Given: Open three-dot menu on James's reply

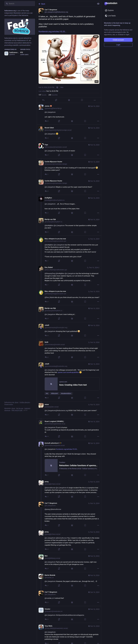Looking at the screenshot, I should pyautogui.click(x=98, y=121).
